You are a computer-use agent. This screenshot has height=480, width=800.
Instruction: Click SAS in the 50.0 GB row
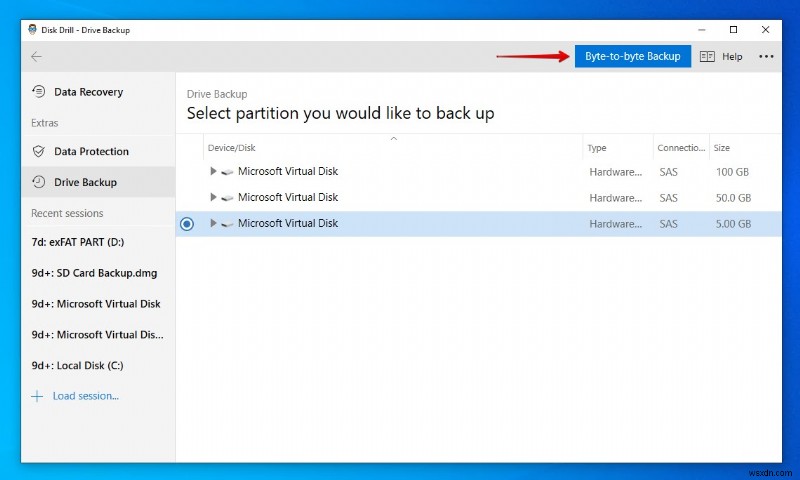pos(668,198)
